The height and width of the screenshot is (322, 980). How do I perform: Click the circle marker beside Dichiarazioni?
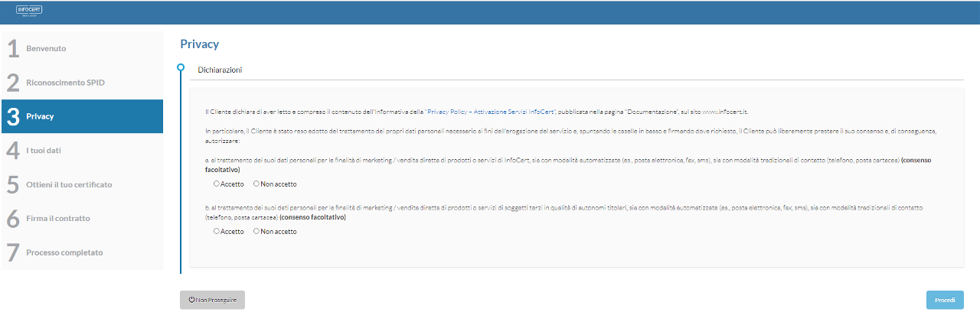[x=181, y=67]
